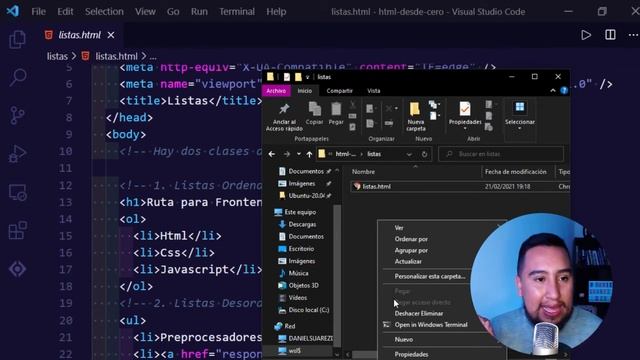
Task: Switch to the Inicio ribbon tab
Action: click(x=304, y=91)
